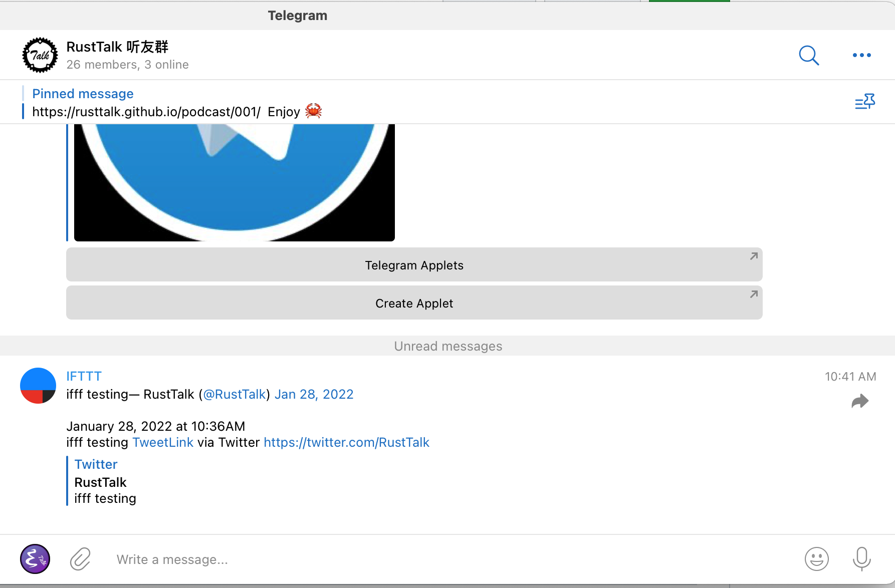
Task: Show the pinned messages list icon
Action: (x=865, y=102)
